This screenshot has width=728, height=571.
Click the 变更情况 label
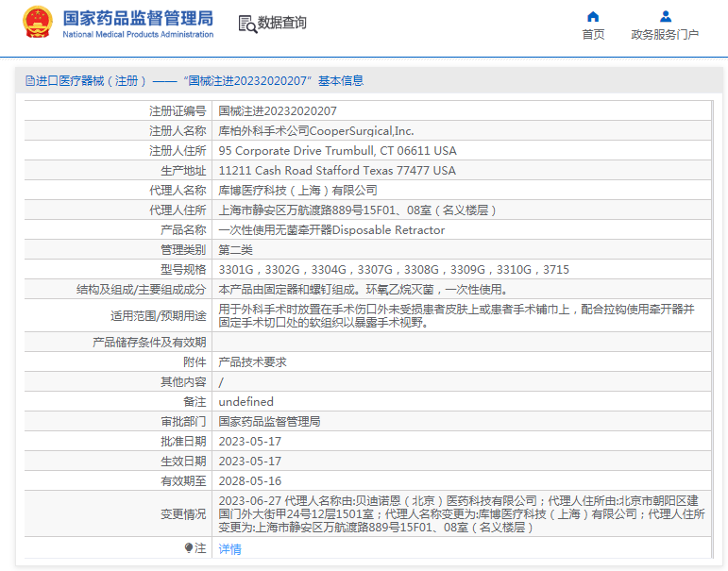click(x=183, y=514)
